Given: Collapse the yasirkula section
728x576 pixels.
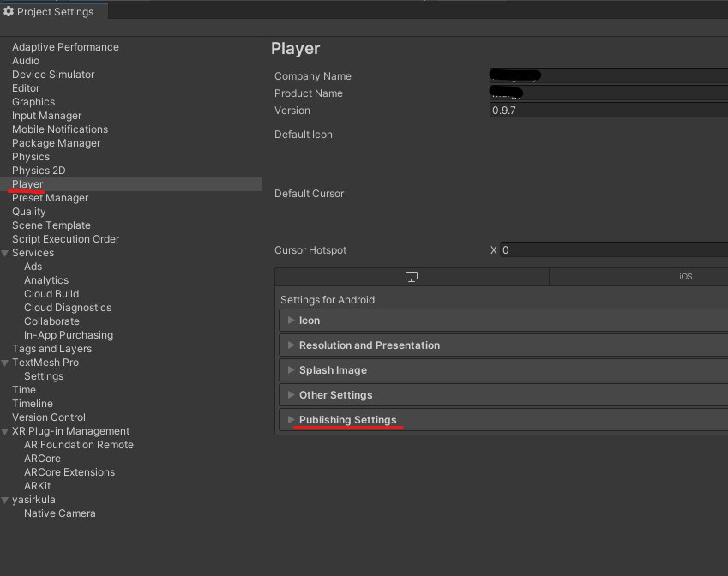Looking at the screenshot, I should (x=5, y=499).
